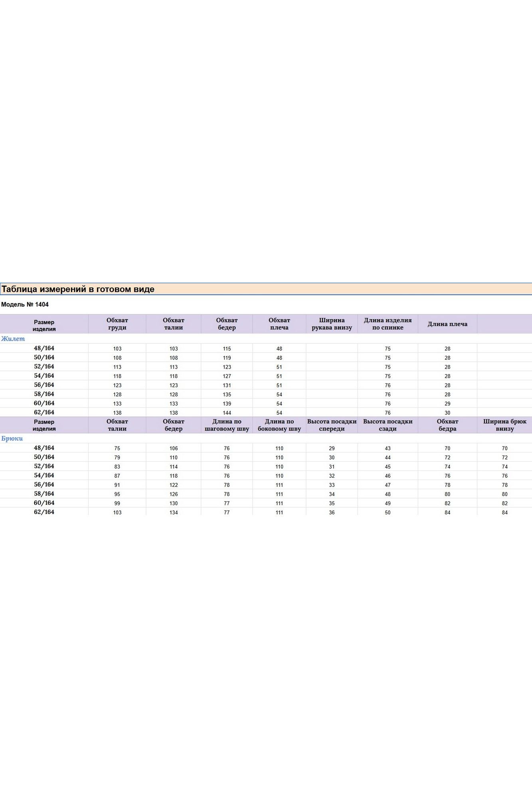Select the "Ширина брюк внизу" column header
This screenshot has width=532, height=798.
504,425
